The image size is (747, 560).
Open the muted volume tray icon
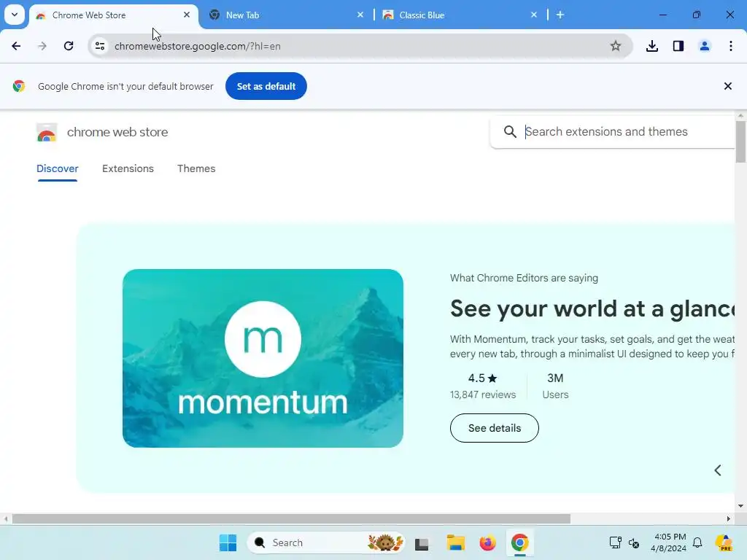634,542
